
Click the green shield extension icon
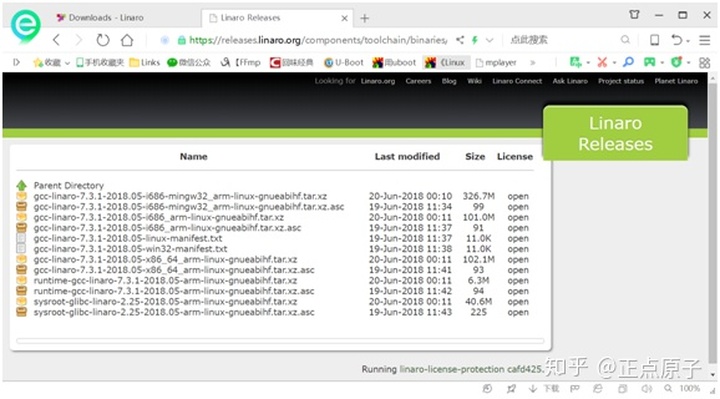(676, 62)
